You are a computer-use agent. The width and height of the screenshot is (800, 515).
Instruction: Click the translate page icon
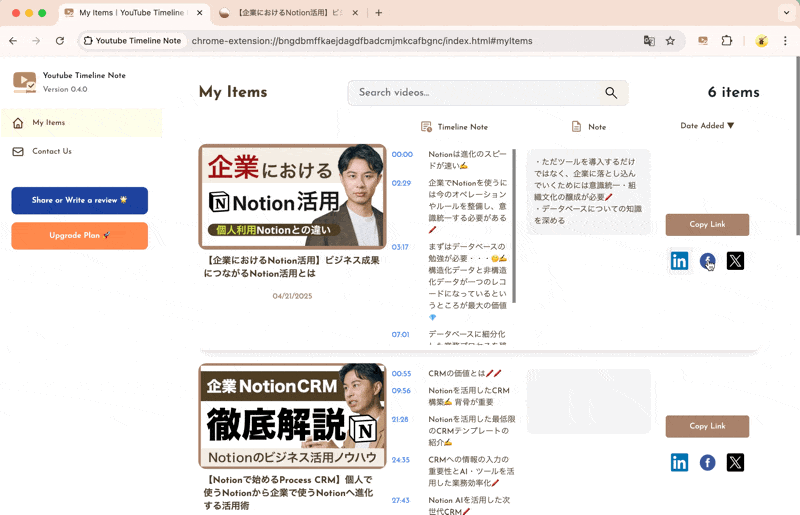[649, 41]
